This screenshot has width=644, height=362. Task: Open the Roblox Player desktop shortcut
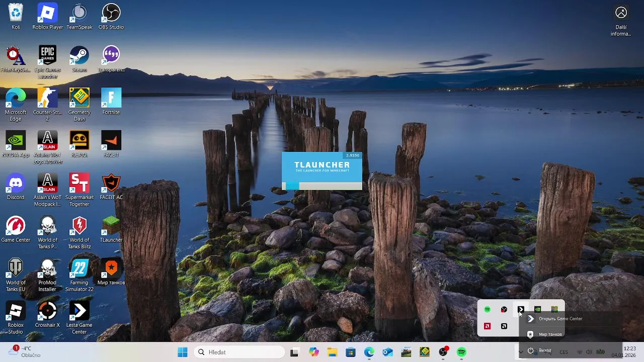pyautogui.click(x=47, y=17)
